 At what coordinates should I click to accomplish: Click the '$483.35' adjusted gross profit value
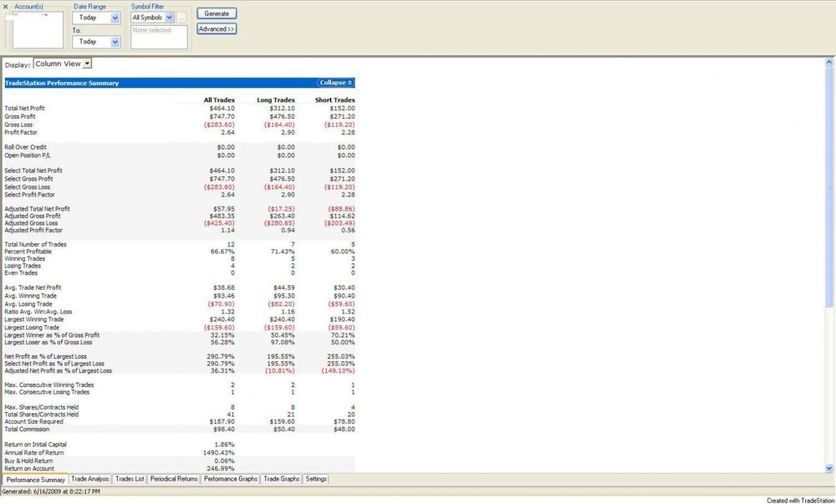222,216
